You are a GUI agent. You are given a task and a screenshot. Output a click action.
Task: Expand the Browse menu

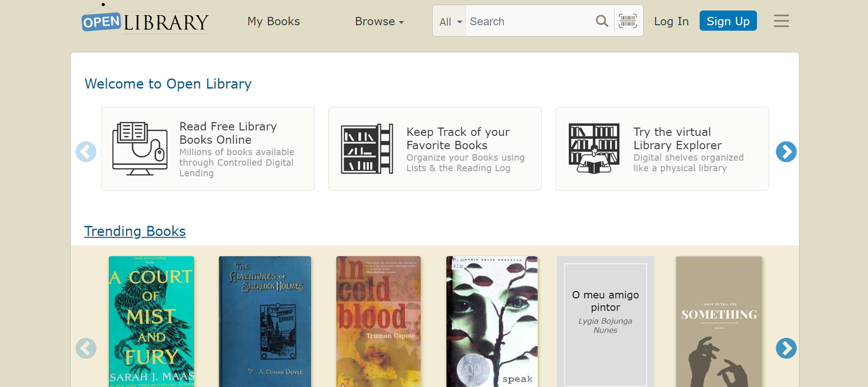(x=379, y=22)
